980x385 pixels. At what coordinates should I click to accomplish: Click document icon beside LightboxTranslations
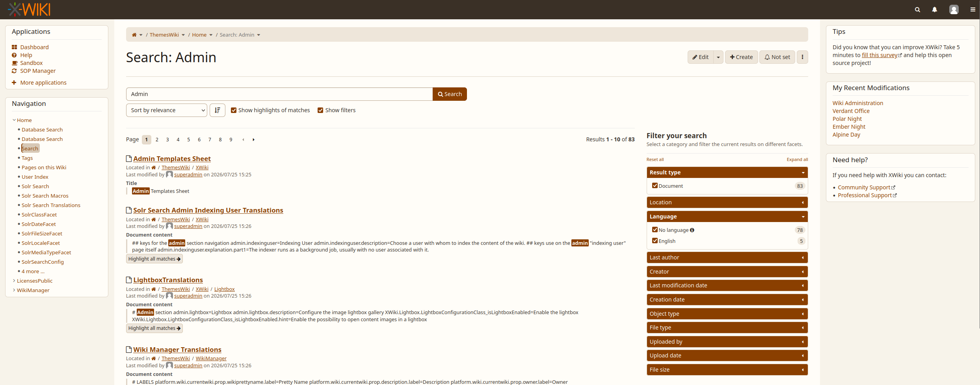pyautogui.click(x=129, y=280)
